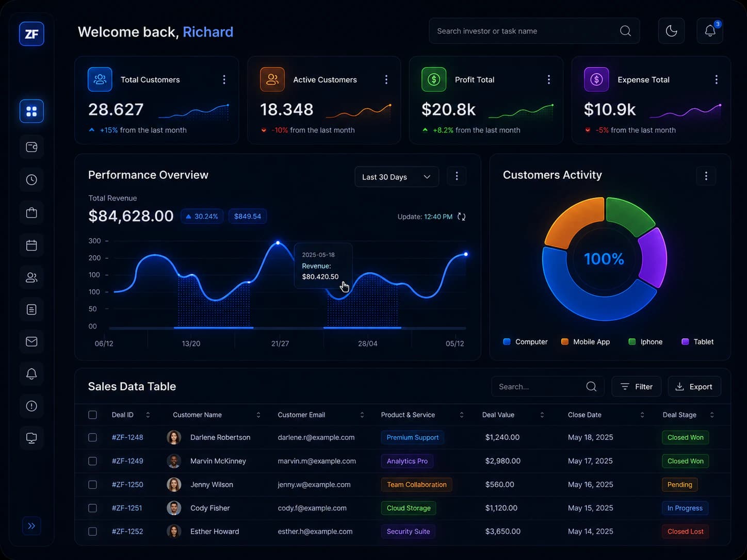Expand the sidebar with double chevron
Image resolution: width=747 pixels, height=560 pixels.
tap(31, 526)
